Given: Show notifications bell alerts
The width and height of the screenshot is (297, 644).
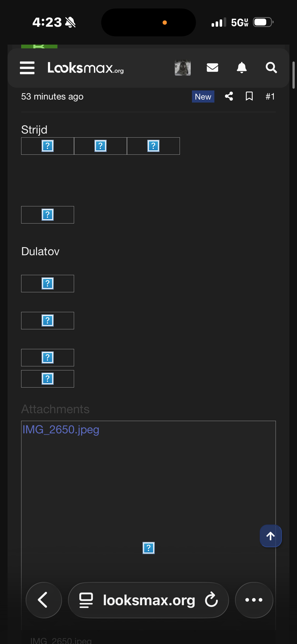Looking at the screenshot, I should click(x=242, y=68).
